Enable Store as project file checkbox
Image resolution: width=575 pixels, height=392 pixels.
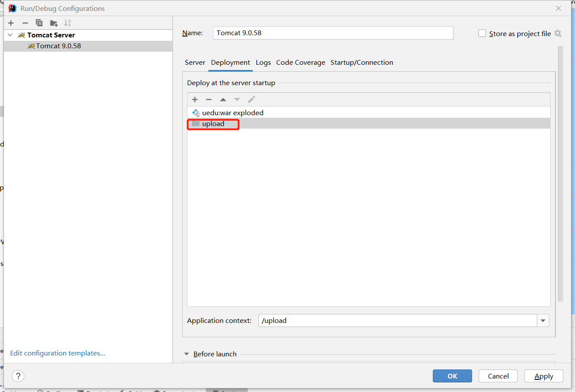coord(482,33)
